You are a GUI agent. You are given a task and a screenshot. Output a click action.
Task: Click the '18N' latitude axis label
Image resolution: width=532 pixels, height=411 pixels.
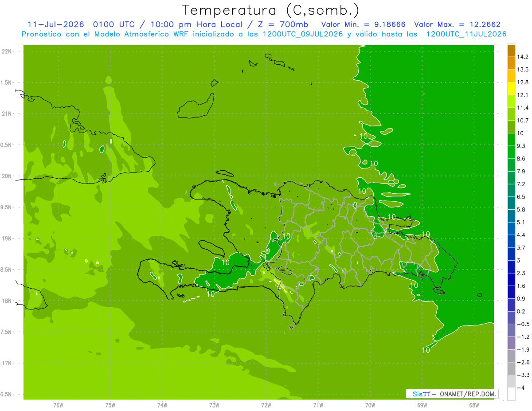(7, 301)
